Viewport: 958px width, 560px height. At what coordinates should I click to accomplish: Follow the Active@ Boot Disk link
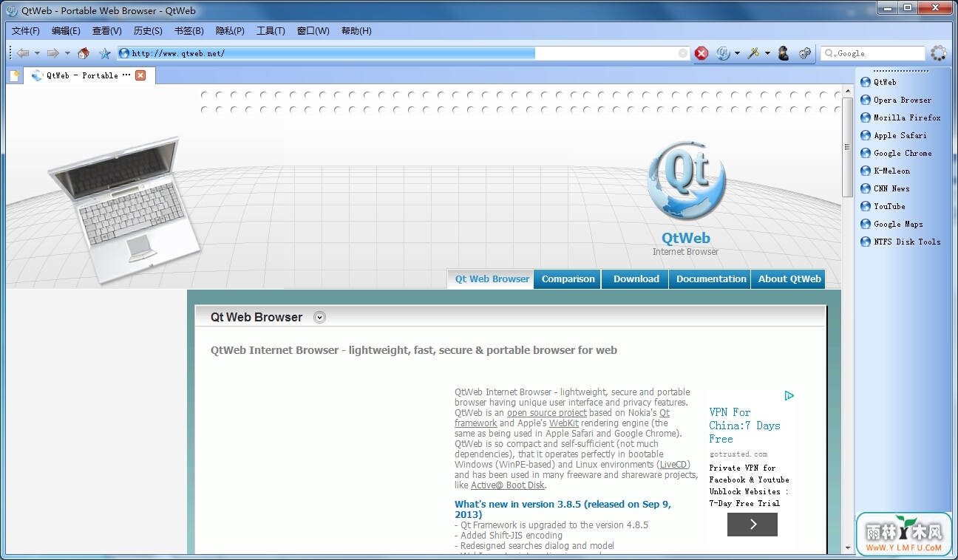coord(508,485)
